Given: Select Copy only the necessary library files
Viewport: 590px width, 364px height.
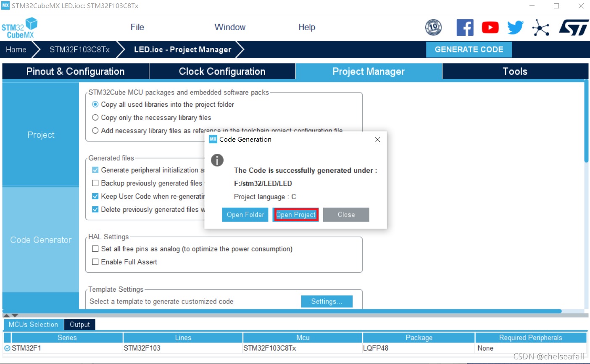Looking at the screenshot, I should 95,117.
